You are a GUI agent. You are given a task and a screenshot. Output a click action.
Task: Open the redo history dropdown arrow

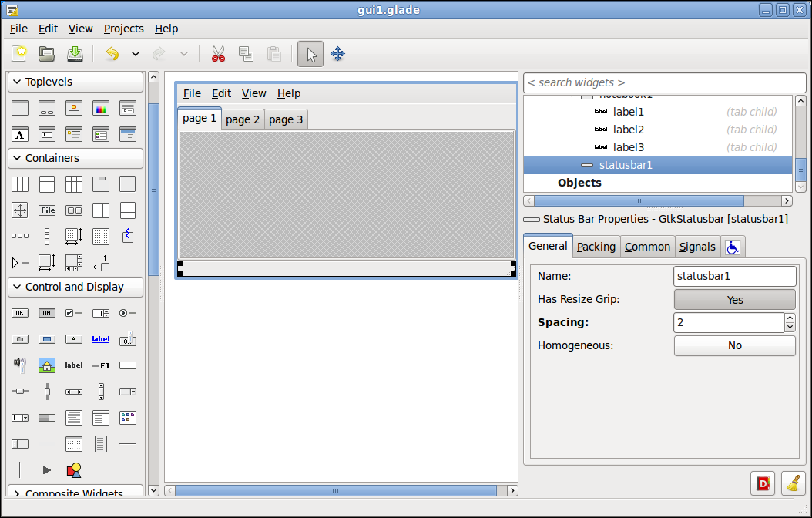[x=184, y=54]
